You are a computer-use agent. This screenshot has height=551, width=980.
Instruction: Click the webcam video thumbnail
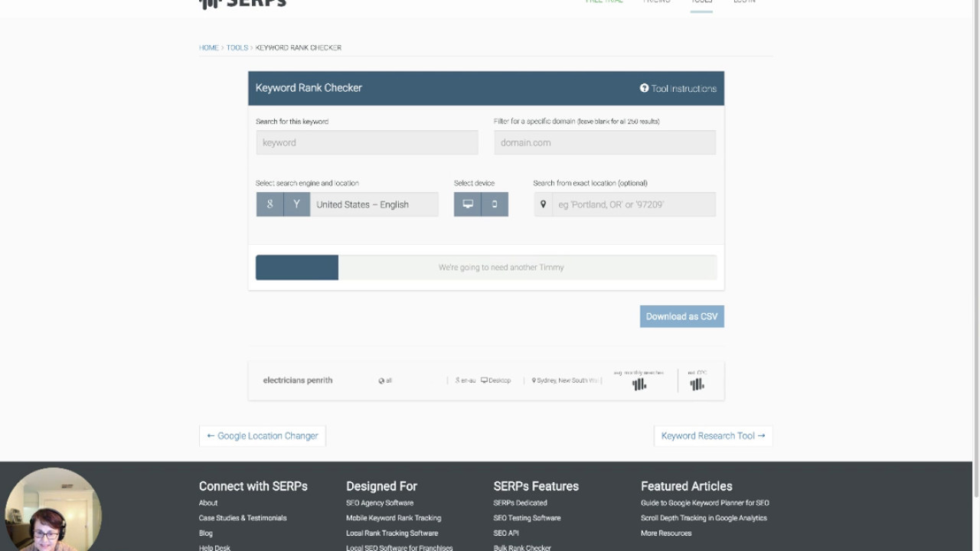tap(52, 509)
